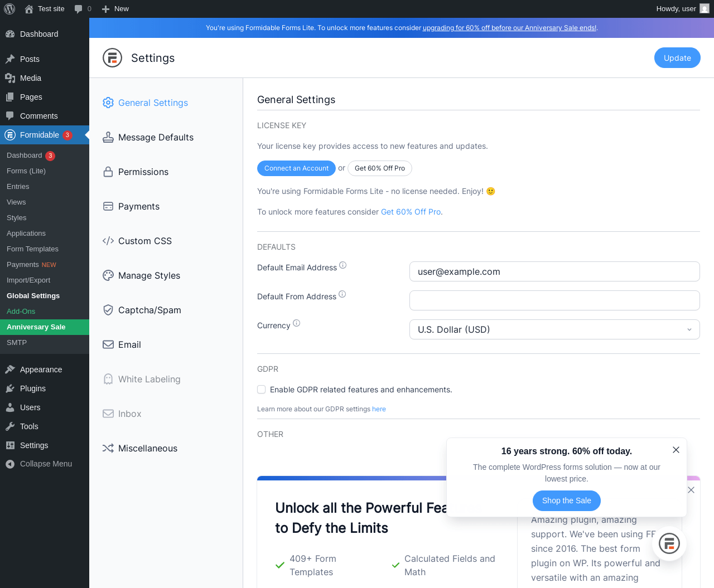The height and width of the screenshot is (588, 714).
Task: Click the Currency info icon
Action: tap(297, 323)
